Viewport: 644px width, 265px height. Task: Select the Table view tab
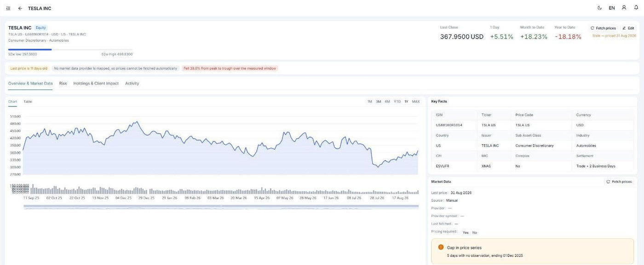[x=28, y=101]
